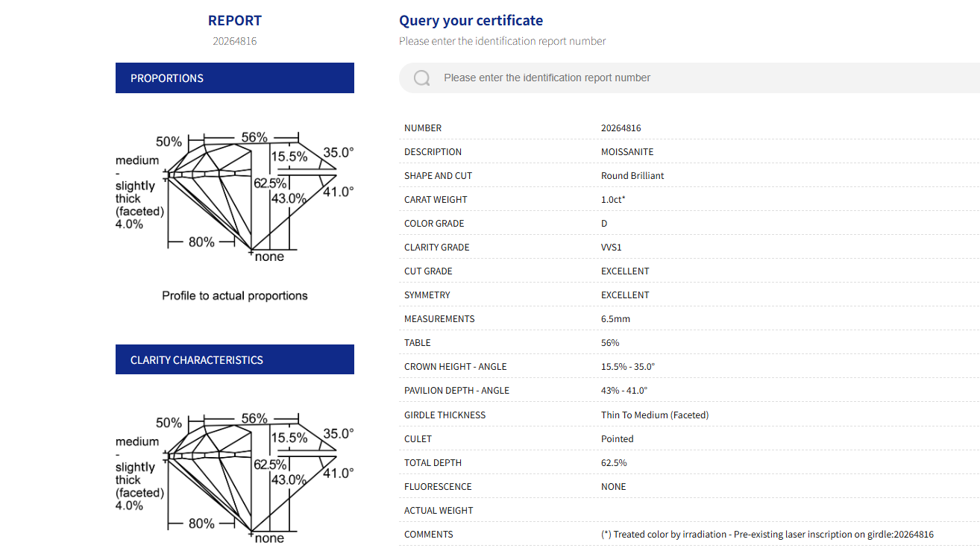The image size is (980, 551).
Task: Click the Round Brilliant shape value
Action: (x=632, y=176)
